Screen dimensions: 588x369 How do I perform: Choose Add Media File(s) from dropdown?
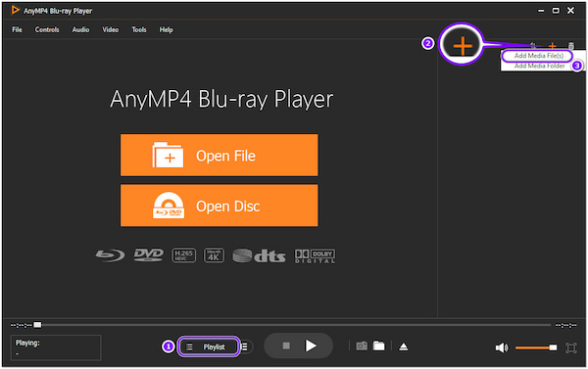(538, 56)
